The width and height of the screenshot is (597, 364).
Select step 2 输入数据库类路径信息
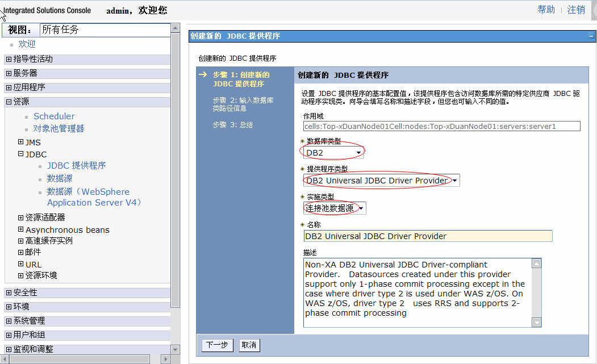click(243, 104)
